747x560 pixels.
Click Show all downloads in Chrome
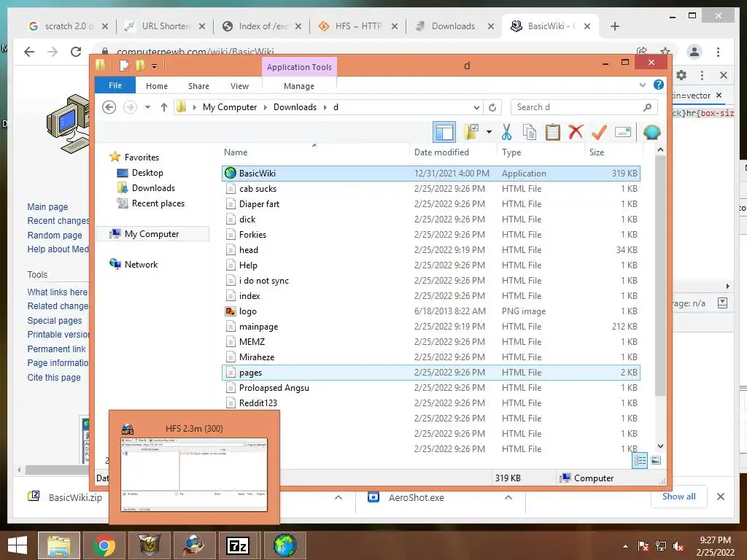point(678,496)
